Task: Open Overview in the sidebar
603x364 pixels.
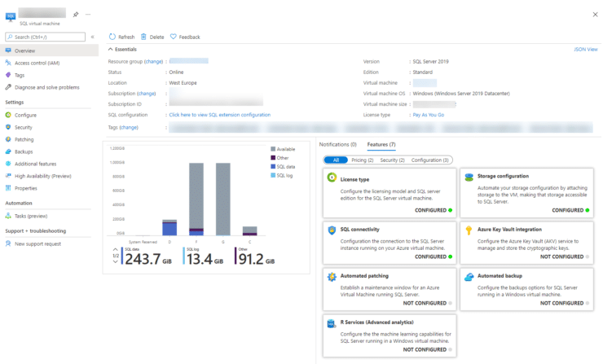Action: click(x=49, y=50)
